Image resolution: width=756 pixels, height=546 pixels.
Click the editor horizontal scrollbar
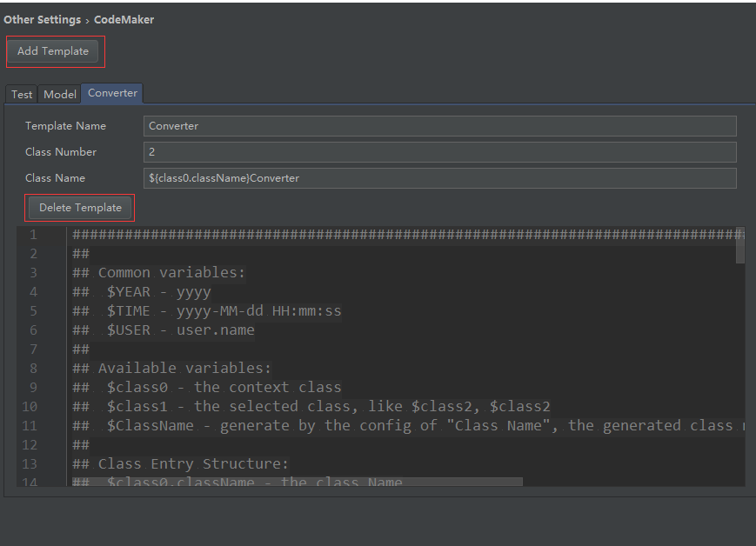tap(296, 483)
